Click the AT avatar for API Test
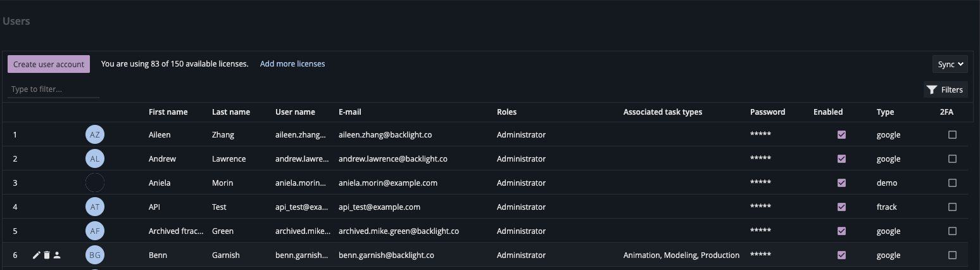The width and height of the screenshot is (980, 270). [x=95, y=207]
